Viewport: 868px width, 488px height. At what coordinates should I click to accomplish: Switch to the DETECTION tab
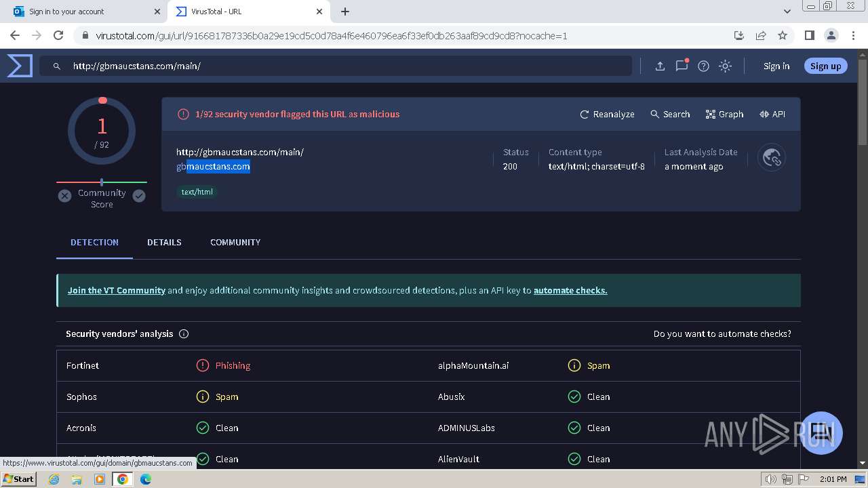(94, 242)
